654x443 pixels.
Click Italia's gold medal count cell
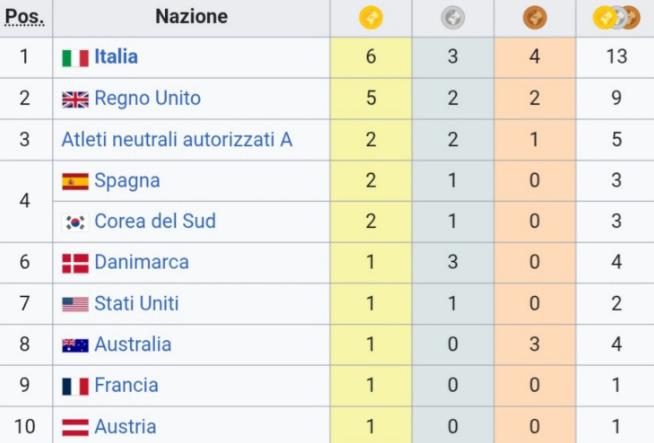(371, 57)
